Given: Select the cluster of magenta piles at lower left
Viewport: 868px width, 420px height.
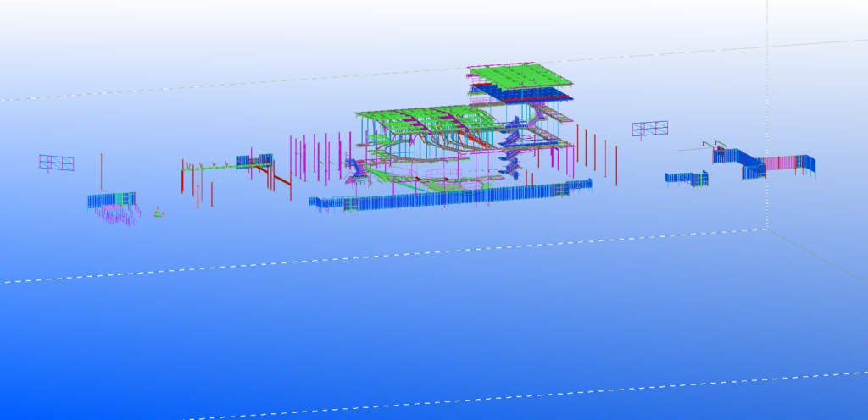Looking at the screenshot, I should point(119,216).
